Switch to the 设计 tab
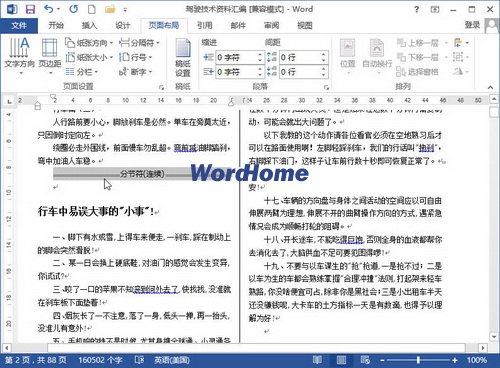Screen dimensions: 500x368 pyautogui.click(x=122, y=25)
